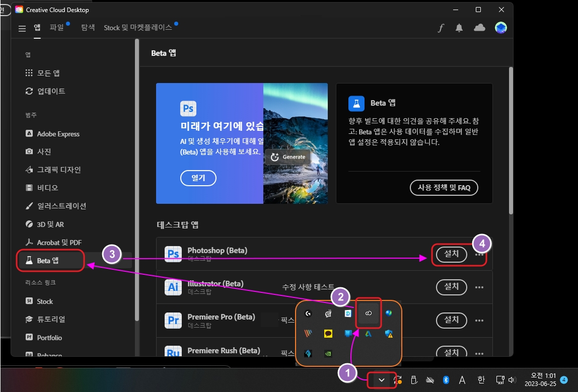The image size is (578, 392).
Task: Open more options for Photoshop (Beta)
Action: point(479,255)
